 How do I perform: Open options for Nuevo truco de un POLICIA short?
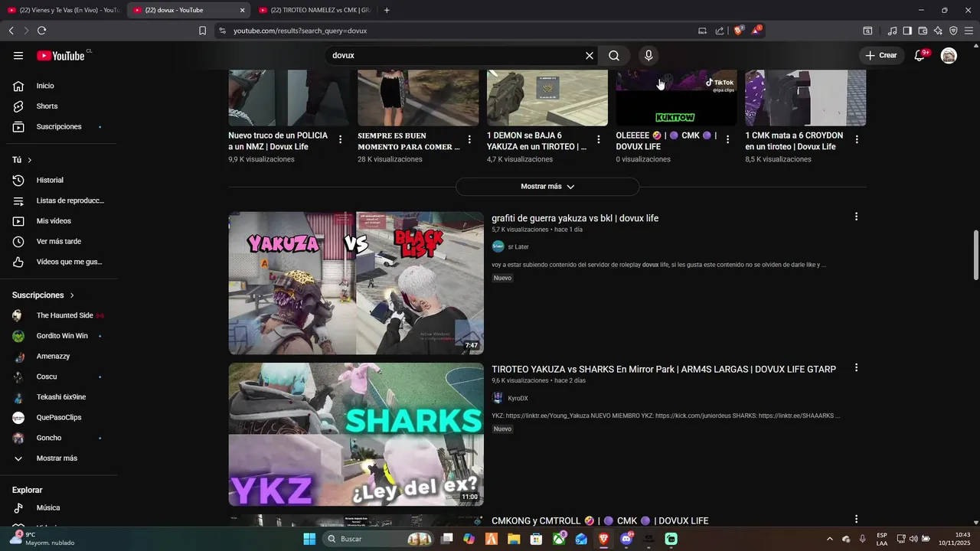pos(340,139)
